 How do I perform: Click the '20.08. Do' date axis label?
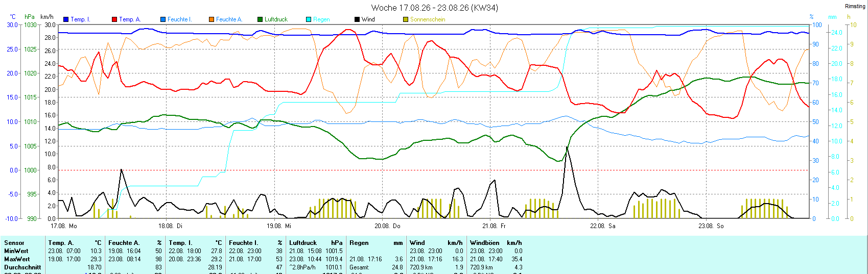tap(387, 226)
